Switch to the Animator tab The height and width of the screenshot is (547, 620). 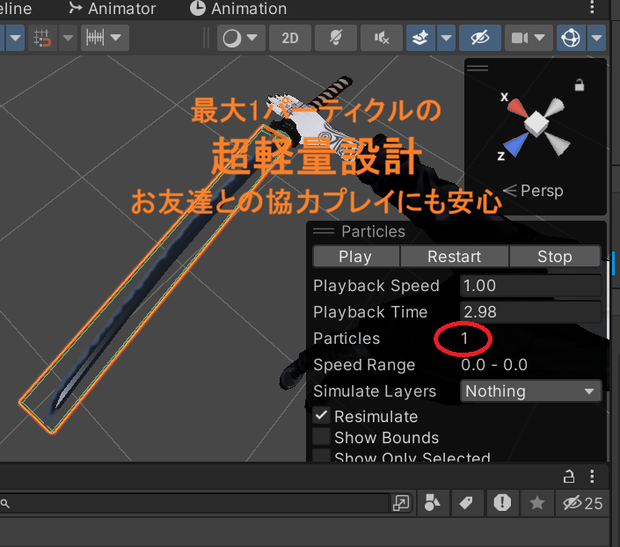113,9
